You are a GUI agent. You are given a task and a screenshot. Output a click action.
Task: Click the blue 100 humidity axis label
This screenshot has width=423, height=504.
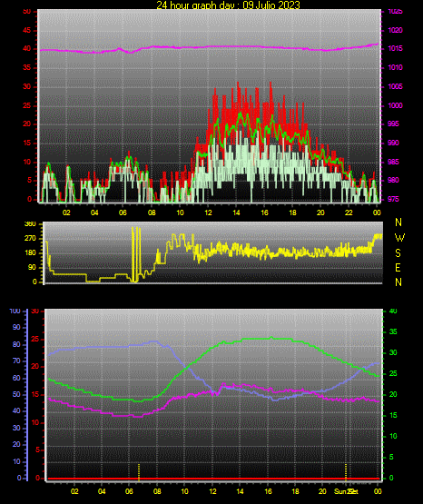15,311
